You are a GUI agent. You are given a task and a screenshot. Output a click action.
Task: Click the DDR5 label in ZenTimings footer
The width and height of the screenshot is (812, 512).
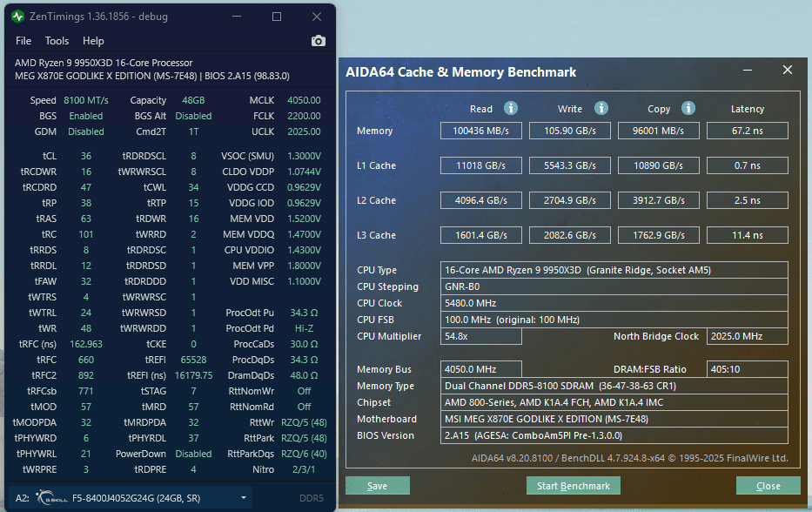(x=312, y=498)
